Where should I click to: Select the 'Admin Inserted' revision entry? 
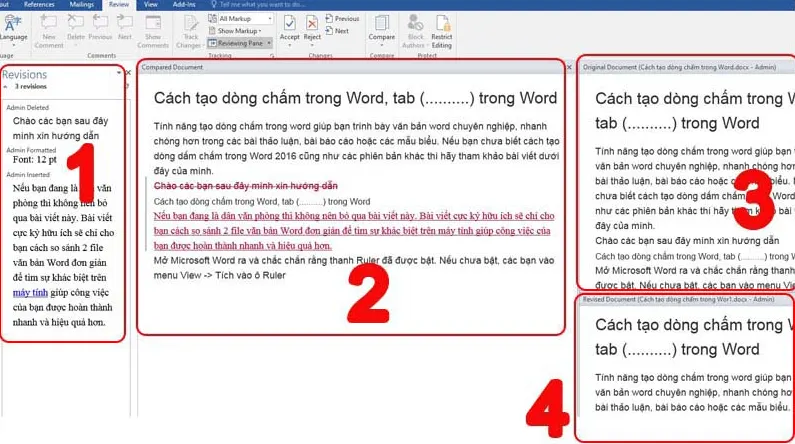[x=28, y=174]
